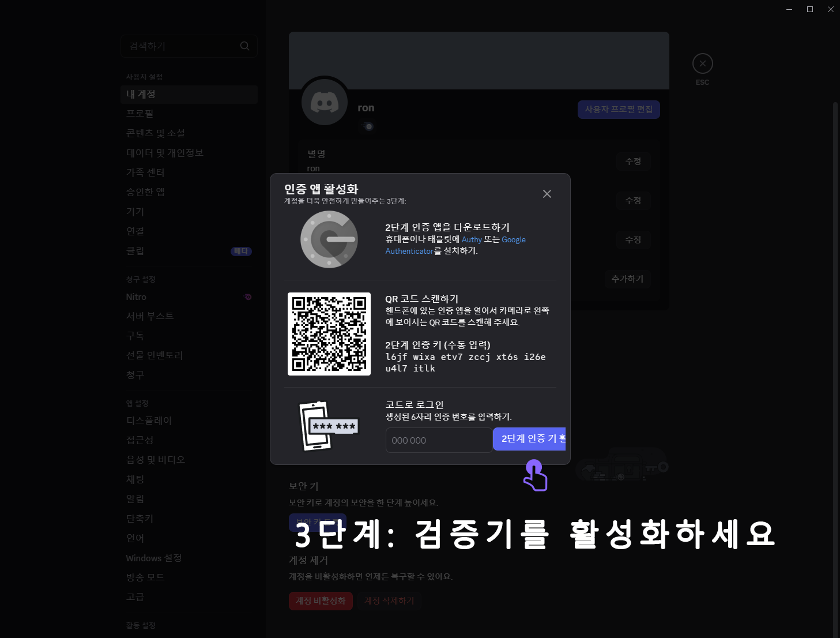Select 단축키 in sidebar
This screenshot has height=638, width=840.
(x=189, y=519)
